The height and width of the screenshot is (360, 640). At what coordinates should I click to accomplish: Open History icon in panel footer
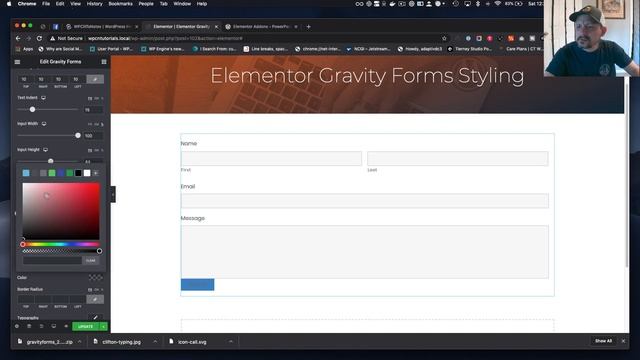pyautogui.click(x=41, y=326)
